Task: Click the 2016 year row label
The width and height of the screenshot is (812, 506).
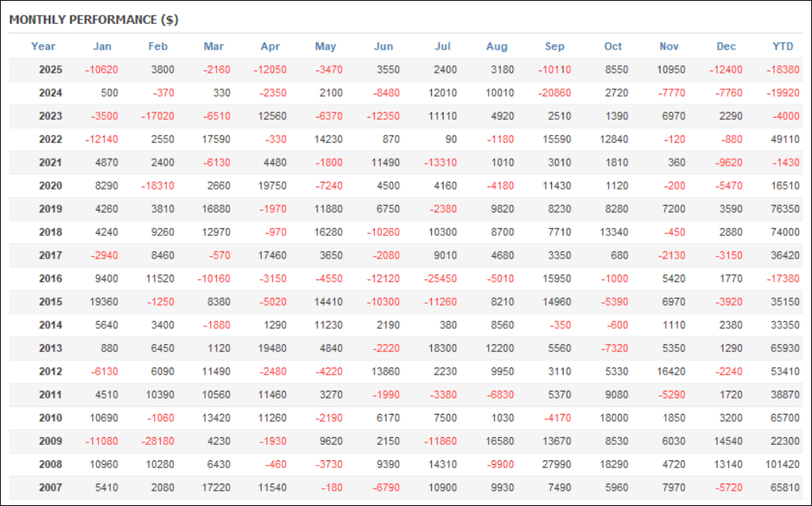Action: click(50, 279)
